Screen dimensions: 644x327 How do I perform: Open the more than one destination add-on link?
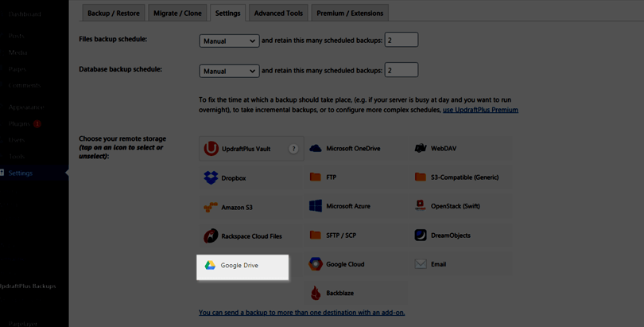(302, 313)
